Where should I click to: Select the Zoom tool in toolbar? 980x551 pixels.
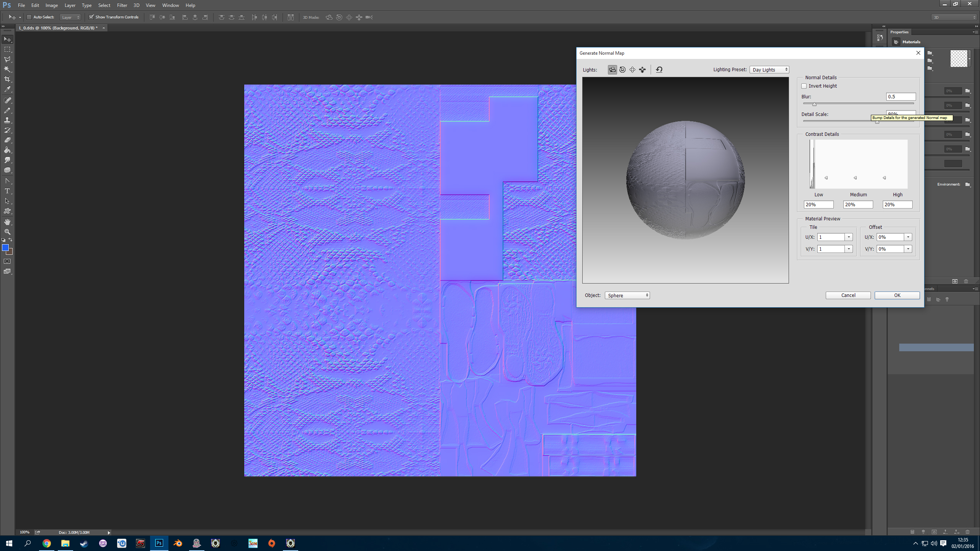pyautogui.click(x=7, y=232)
